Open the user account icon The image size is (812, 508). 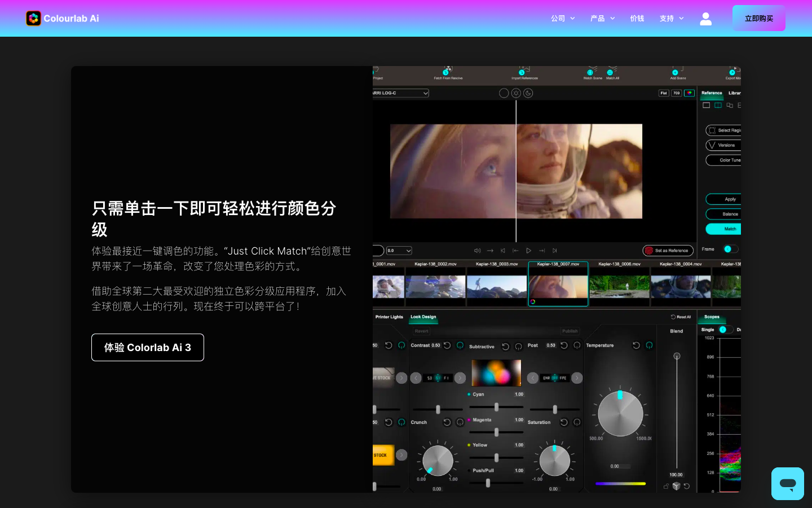(x=705, y=19)
